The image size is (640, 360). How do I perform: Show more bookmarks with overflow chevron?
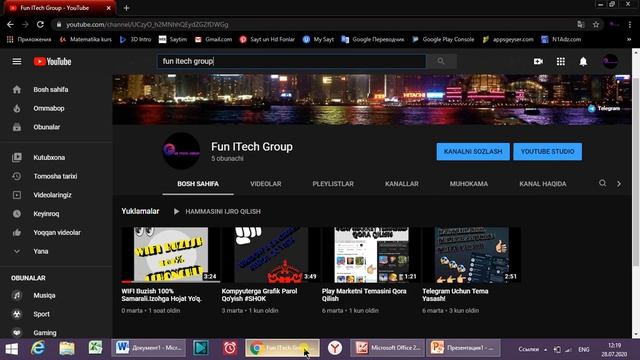629,40
